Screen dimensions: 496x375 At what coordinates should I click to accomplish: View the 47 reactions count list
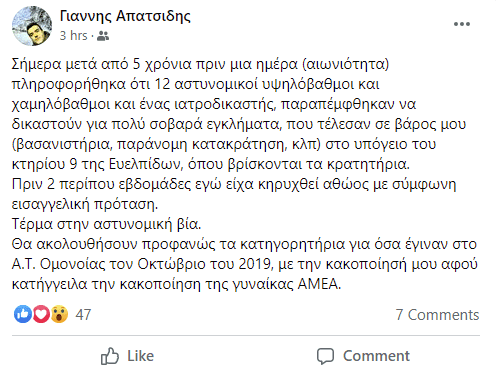[x=83, y=315]
